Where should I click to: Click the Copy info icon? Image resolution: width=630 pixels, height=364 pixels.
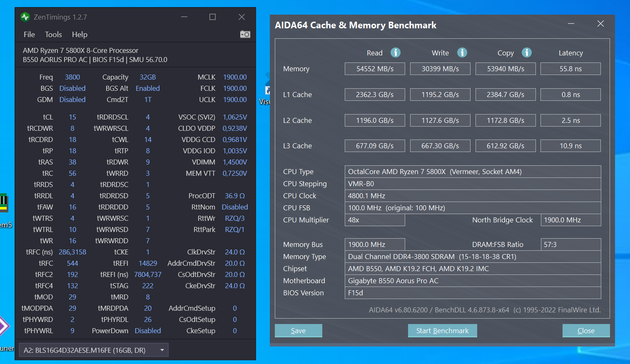coord(527,52)
